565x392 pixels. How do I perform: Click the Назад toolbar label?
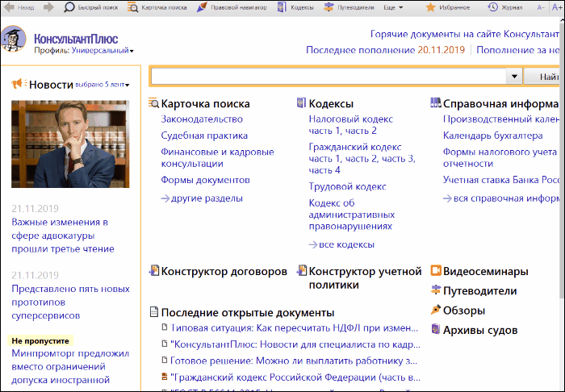tap(25, 7)
